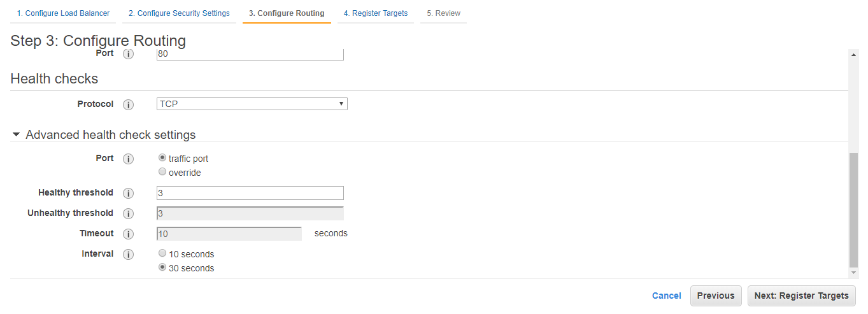Open the 5. Review tab
This screenshot has height=314, width=868.
point(444,13)
